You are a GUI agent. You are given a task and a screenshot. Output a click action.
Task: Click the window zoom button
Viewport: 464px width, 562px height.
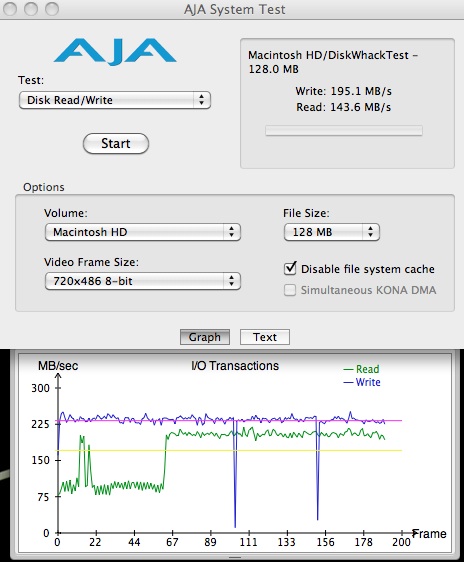[x=52, y=9]
